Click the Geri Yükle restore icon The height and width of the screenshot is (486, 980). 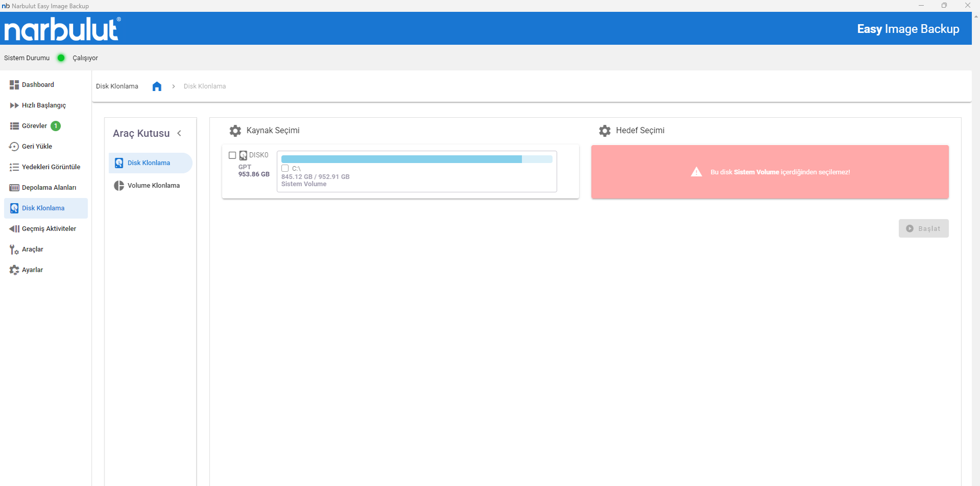pos(14,147)
